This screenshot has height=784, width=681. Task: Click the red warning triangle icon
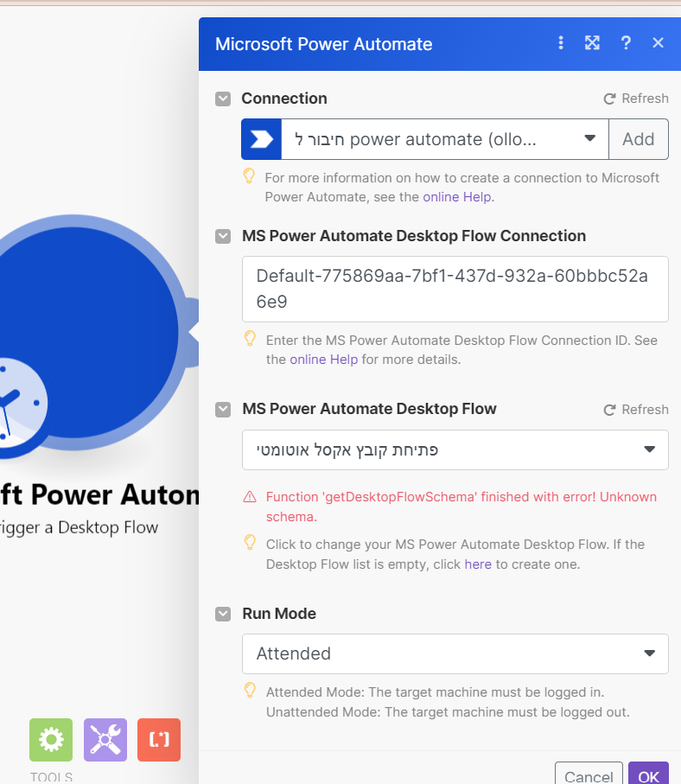[x=250, y=497]
